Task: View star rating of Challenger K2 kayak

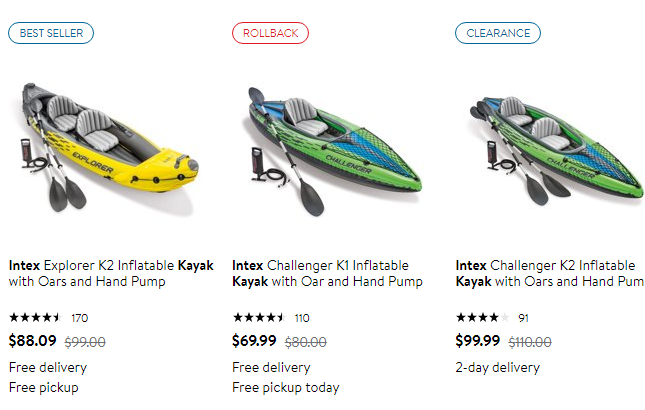Action: pos(481,318)
